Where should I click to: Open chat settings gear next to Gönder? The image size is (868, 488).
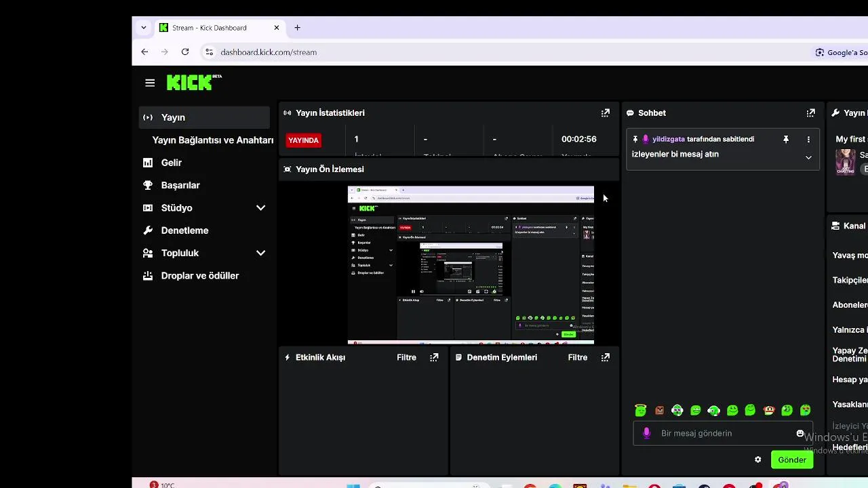point(758,460)
